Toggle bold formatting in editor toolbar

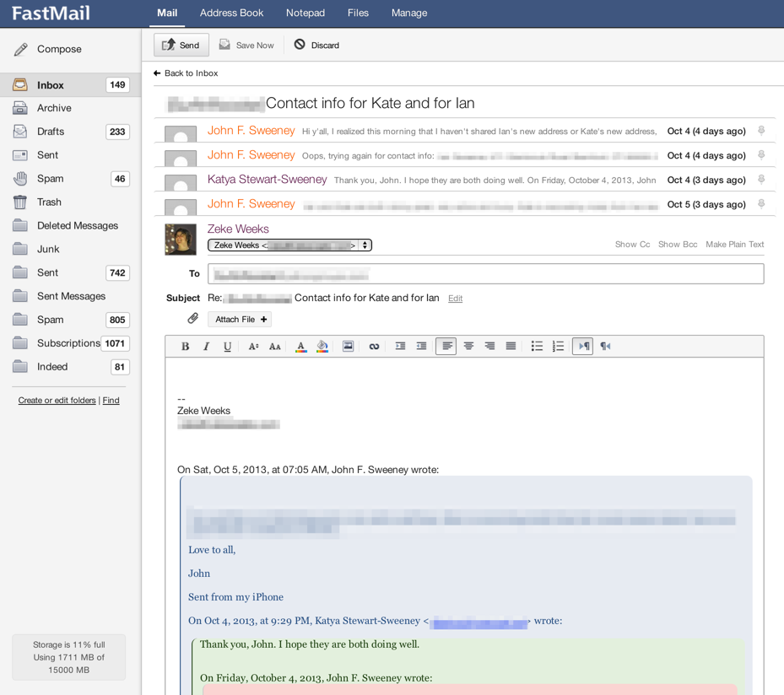(185, 347)
